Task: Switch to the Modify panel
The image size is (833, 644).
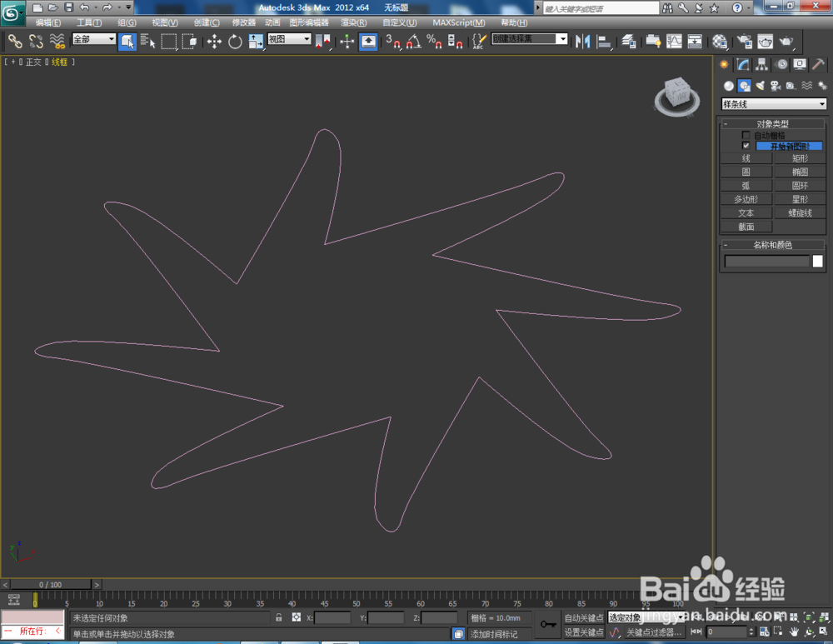Action: [742, 64]
